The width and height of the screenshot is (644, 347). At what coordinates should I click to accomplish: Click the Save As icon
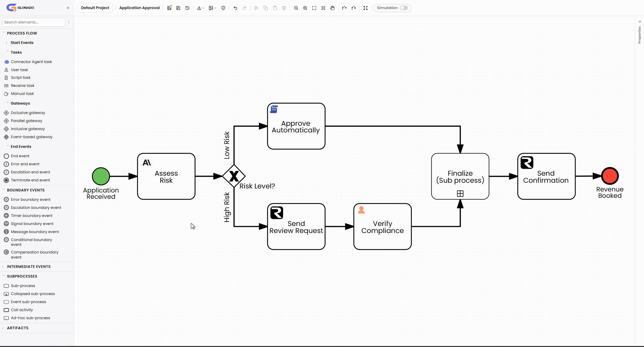(178, 8)
